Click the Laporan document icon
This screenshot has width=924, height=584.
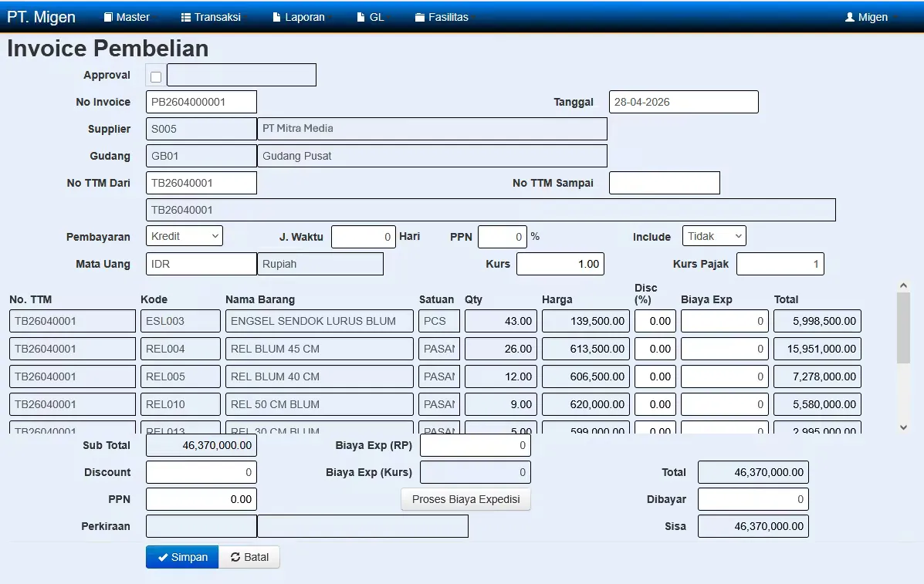[276, 17]
